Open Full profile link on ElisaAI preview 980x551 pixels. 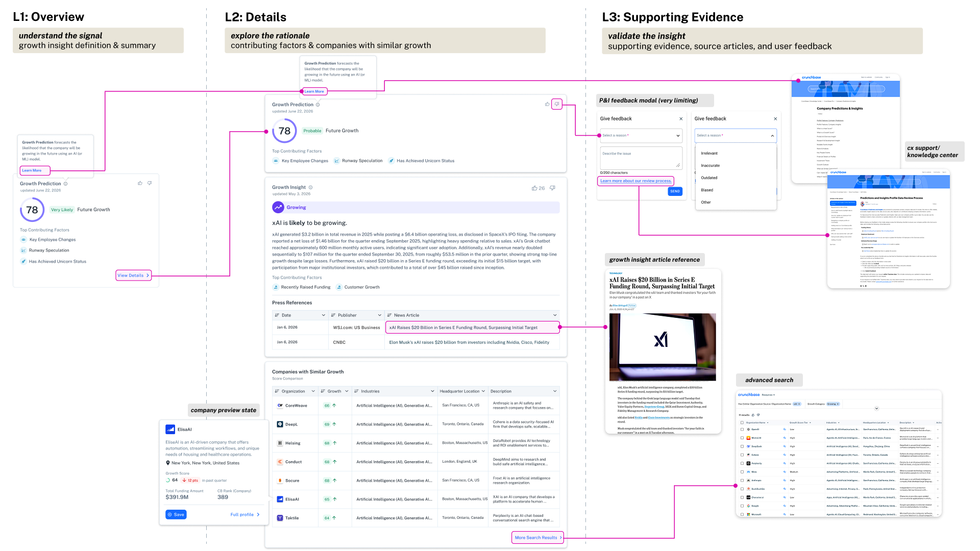click(x=245, y=515)
